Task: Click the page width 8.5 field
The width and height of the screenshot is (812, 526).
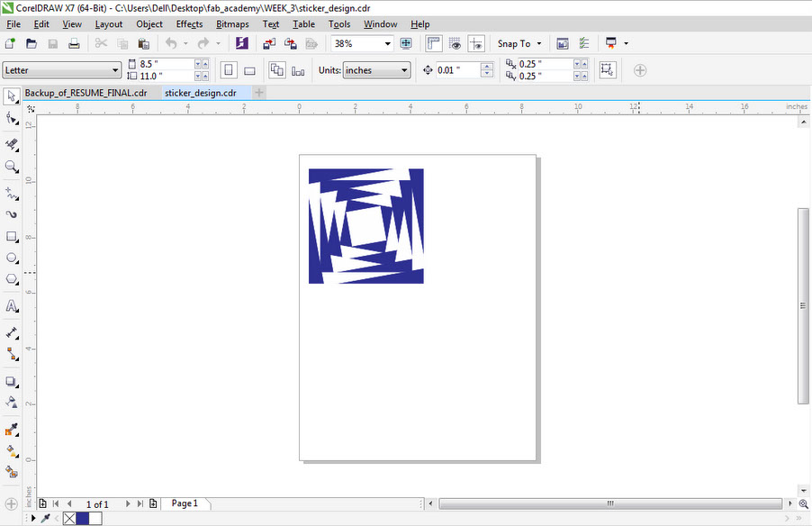Action: [x=166, y=64]
